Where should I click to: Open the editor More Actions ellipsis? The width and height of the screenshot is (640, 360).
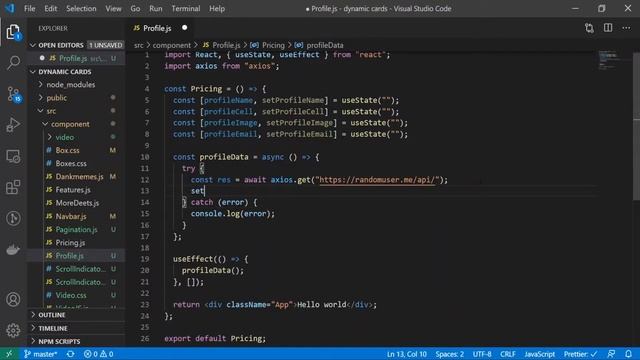pyautogui.click(x=627, y=28)
